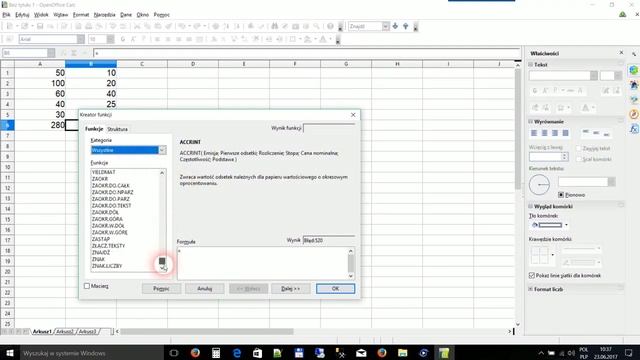Click sidebar Increase Font Size icon
The height and width of the screenshot is (360, 640).
pyautogui.click(x=606, y=91)
